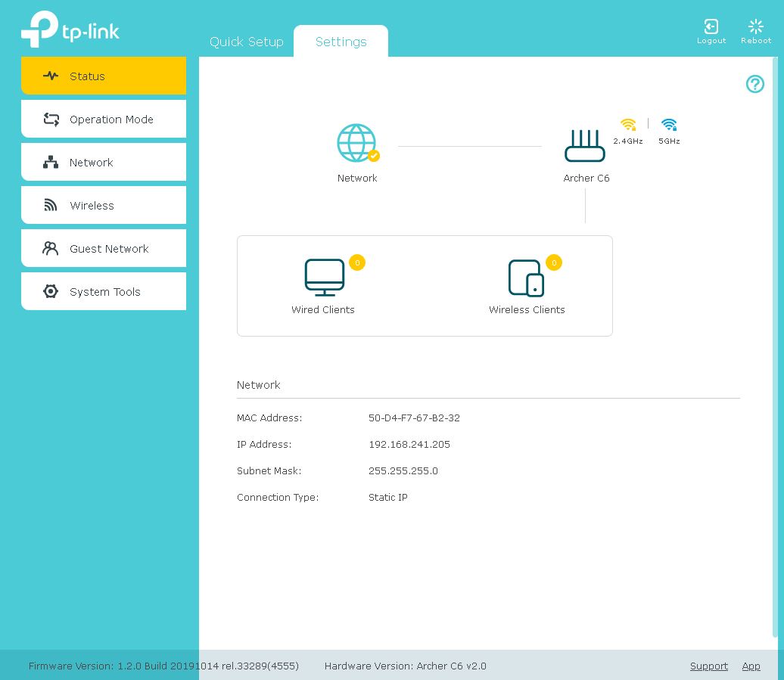Viewport: 784px width, 680px height.
Task: Expand the Operation Mode menu item
Action: [104, 119]
